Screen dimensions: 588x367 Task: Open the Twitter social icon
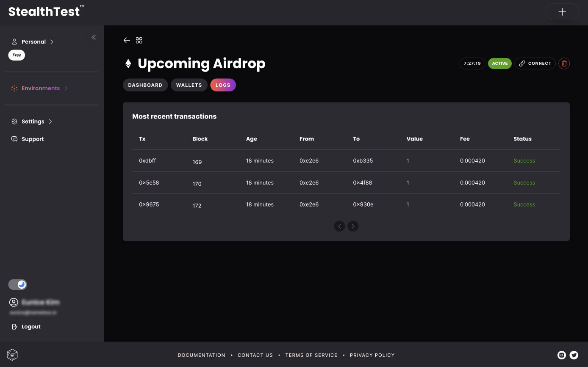coord(574,355)
